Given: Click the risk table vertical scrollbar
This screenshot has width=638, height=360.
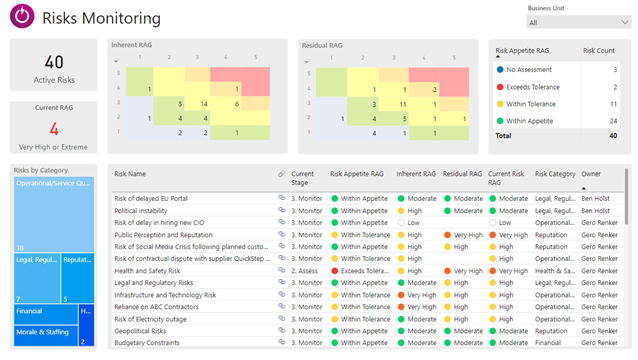Looking at the screenshot, I should [627, 196].
